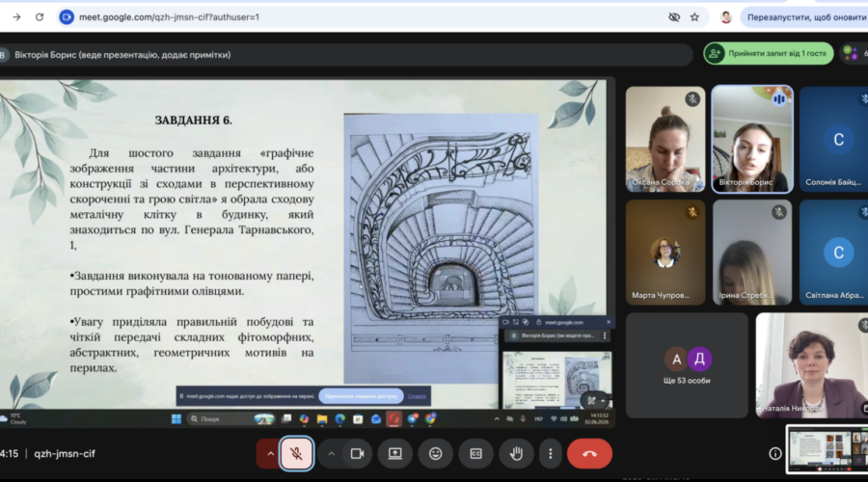Select Вікторія Борис video tile
868x482 pixels.
point(752,139)
